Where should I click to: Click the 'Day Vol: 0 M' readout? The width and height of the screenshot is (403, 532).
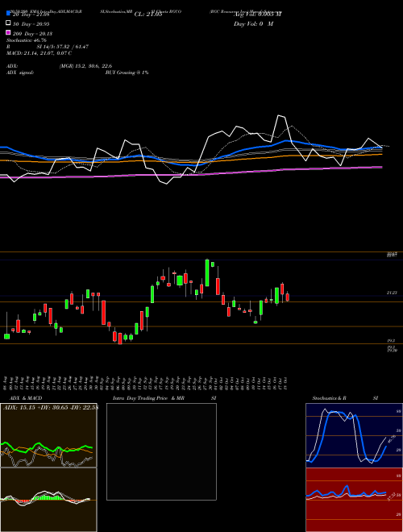click(x=253, y=24)
